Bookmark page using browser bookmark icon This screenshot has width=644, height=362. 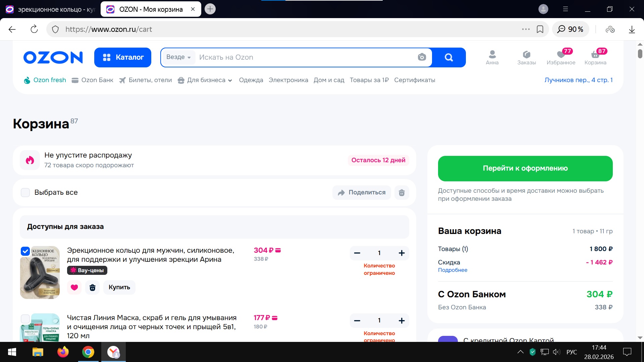(x=540, y=29)
